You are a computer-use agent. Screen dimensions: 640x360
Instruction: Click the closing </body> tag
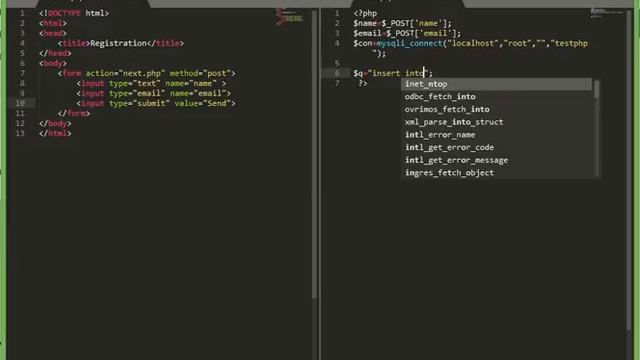tap(55, 123)
